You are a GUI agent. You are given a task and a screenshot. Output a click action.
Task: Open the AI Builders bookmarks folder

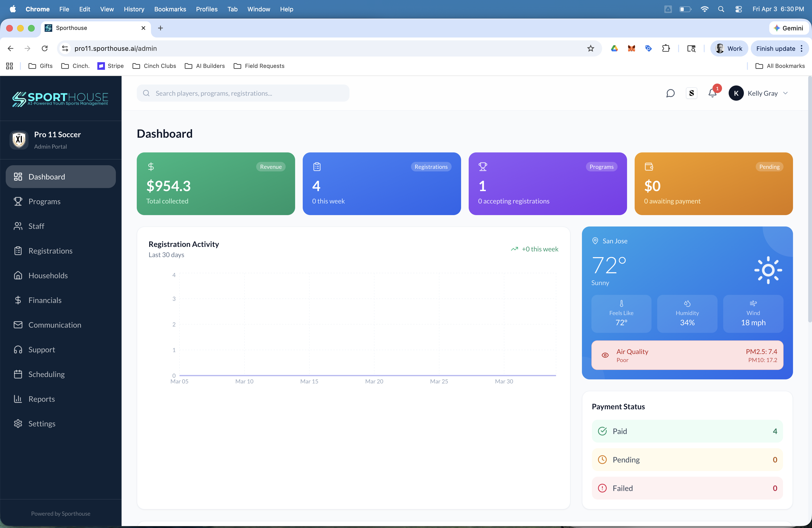(x=205, y=66)
